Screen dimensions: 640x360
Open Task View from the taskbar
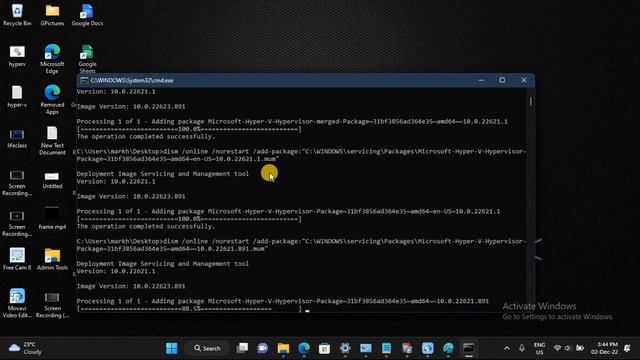pyautogui.click(x=242, y=348)
